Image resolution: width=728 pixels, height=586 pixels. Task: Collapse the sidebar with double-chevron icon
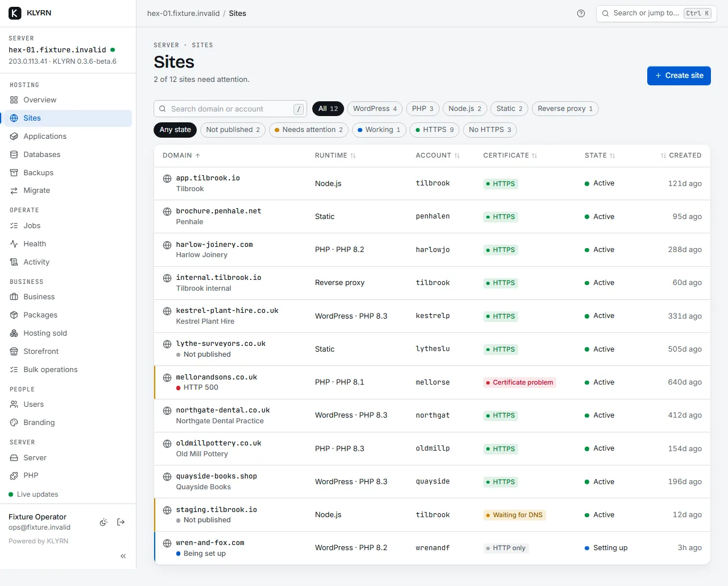[123, 556]
